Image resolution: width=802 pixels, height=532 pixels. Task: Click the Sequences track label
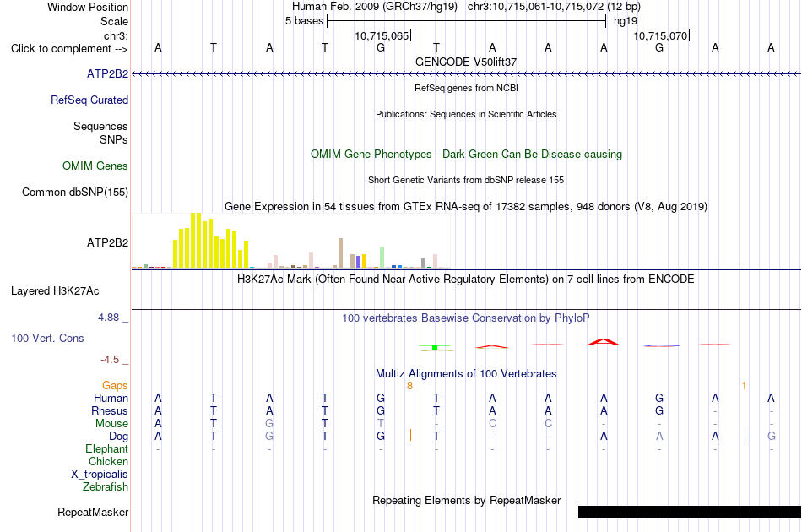[100, 126]
